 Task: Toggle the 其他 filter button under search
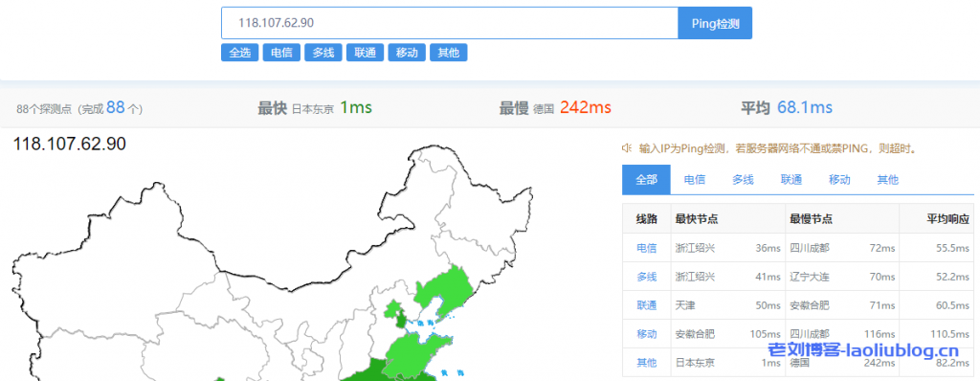[x=449, y=53]
